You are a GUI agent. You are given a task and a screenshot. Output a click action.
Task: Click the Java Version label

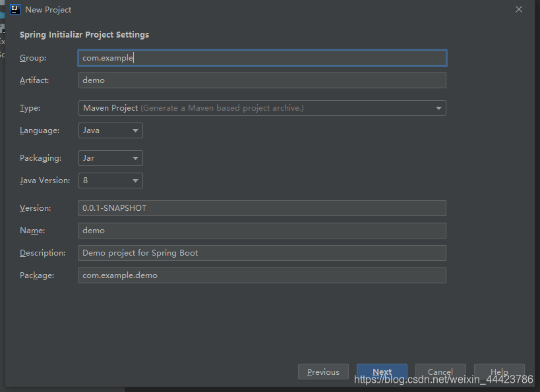pos(45,181)
